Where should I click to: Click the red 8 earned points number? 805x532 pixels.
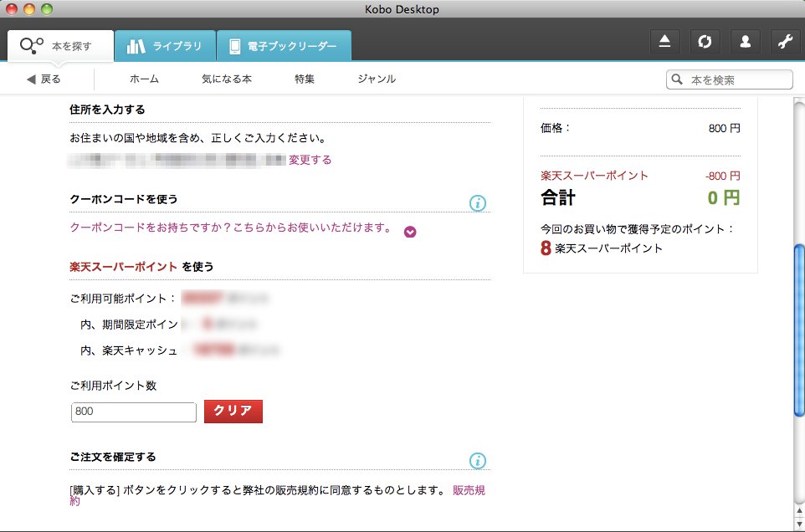(x=546, y=248)
